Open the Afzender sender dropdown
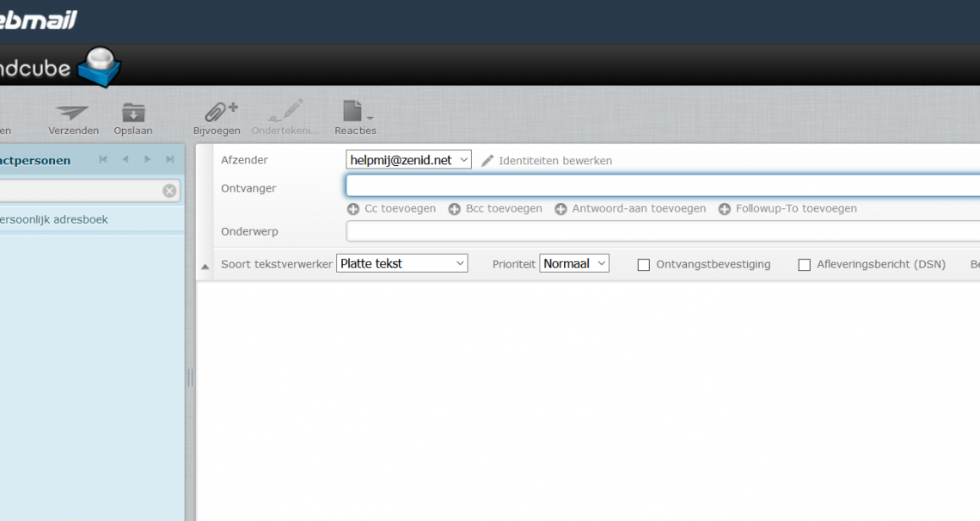The height and width of the screenshot is (521, 980). 408,160
